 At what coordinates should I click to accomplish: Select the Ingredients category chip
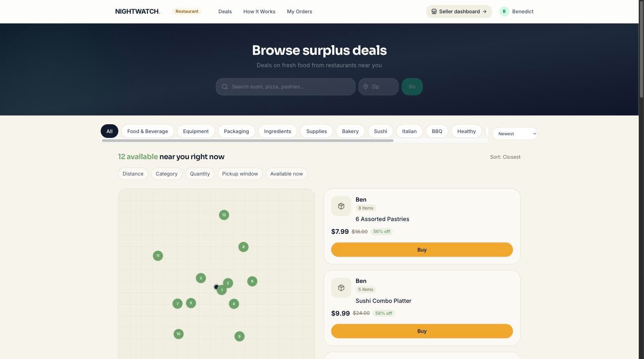277,131
